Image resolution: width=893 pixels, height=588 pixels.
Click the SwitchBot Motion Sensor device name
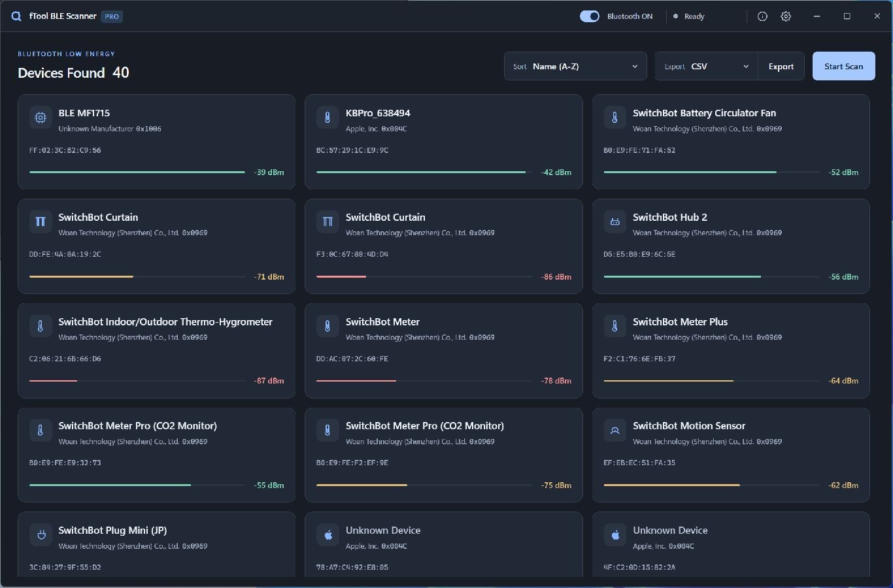(x=689, y=426)
